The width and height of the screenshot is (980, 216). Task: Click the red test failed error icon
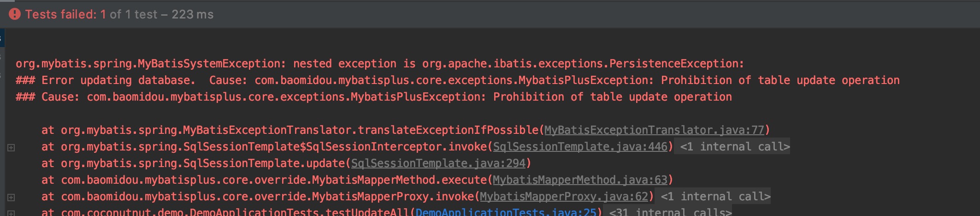(x=15, y=14)
